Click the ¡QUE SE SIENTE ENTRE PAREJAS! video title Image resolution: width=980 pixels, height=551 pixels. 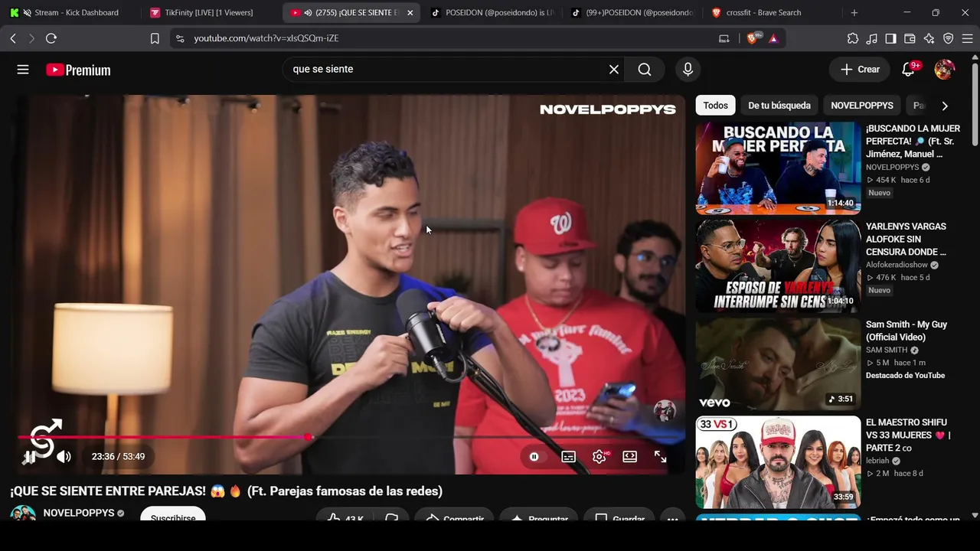coord(227,491)
